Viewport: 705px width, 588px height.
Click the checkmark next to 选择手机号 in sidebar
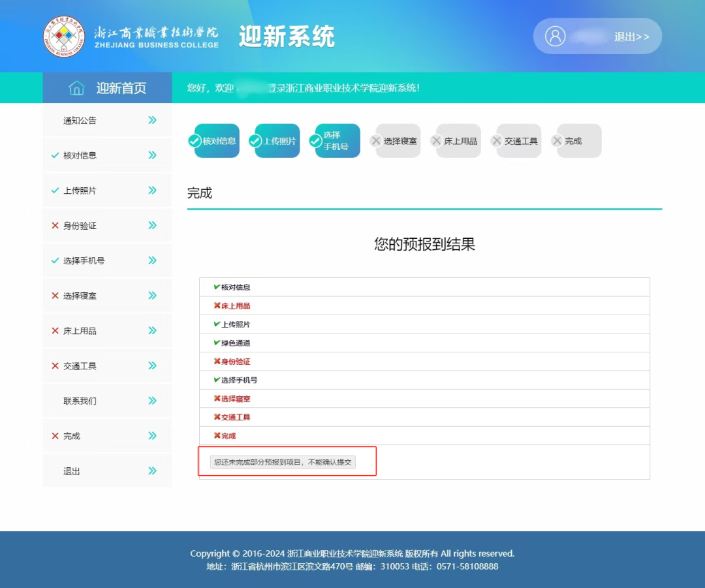55,260
